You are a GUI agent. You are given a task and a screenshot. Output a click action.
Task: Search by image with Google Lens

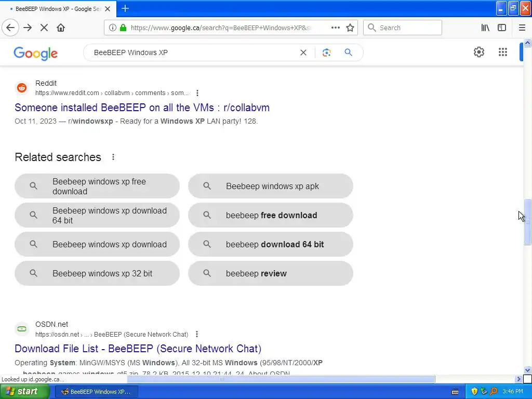[x=326, y=52]
